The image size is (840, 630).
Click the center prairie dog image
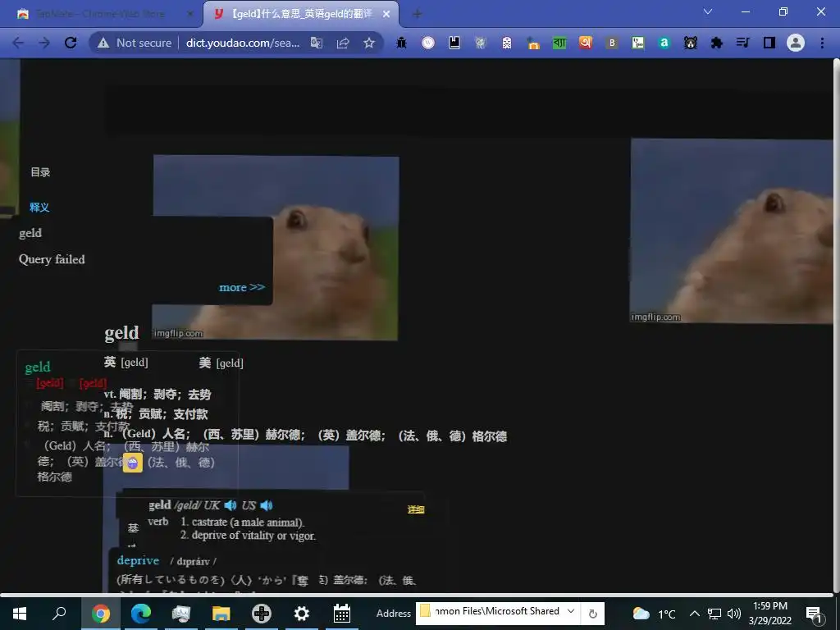(x=276, y=248)
